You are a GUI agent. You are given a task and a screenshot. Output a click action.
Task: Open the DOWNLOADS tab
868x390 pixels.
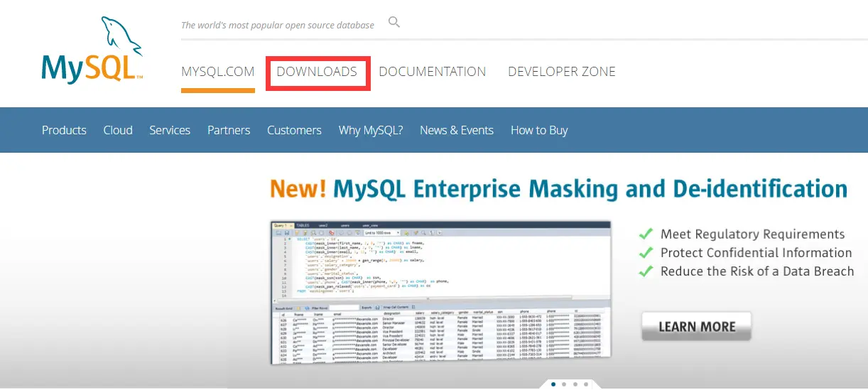pos(317,72)
